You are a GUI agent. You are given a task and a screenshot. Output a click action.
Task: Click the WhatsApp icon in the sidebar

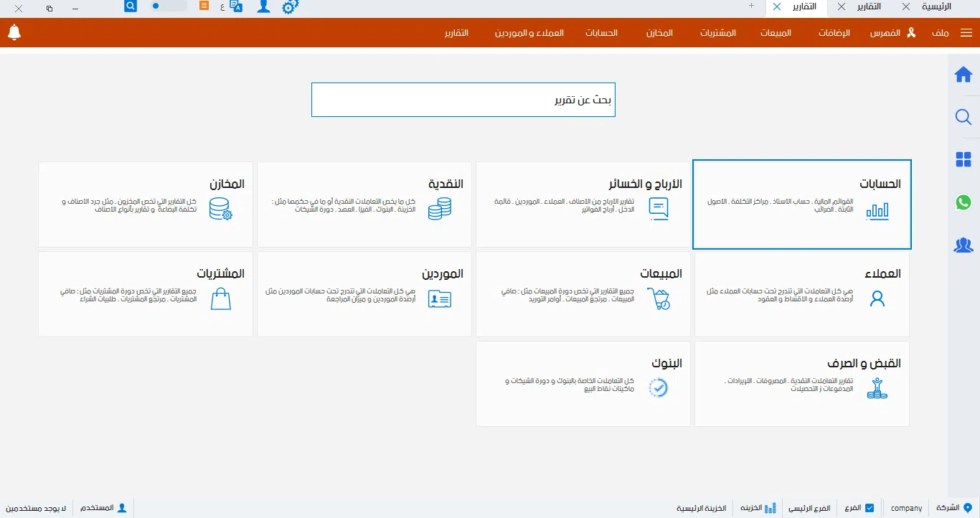coord(963,202)
